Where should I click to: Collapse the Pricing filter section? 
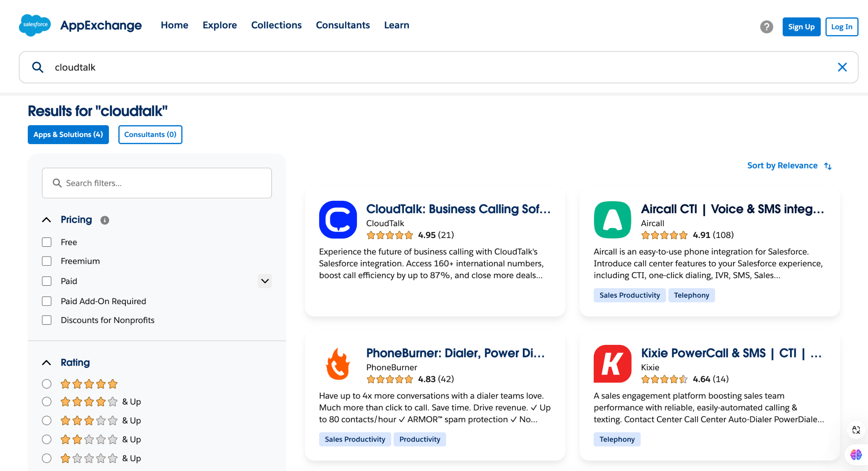(x=47, y=220)
